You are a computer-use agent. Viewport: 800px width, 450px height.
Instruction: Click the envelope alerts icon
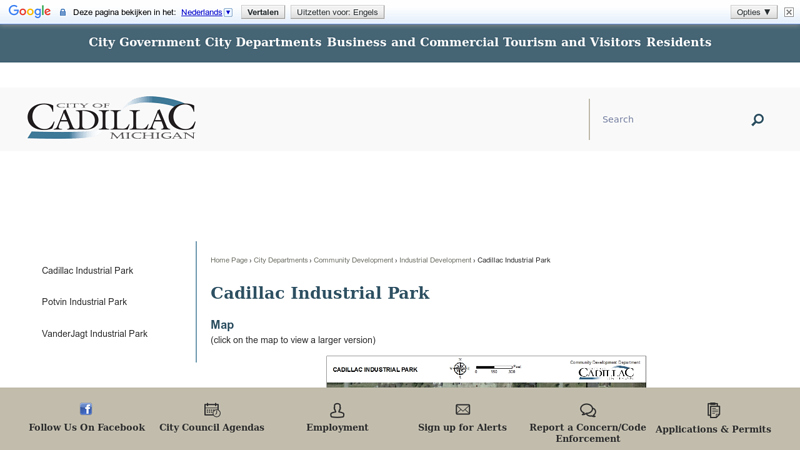click(463, 409)
